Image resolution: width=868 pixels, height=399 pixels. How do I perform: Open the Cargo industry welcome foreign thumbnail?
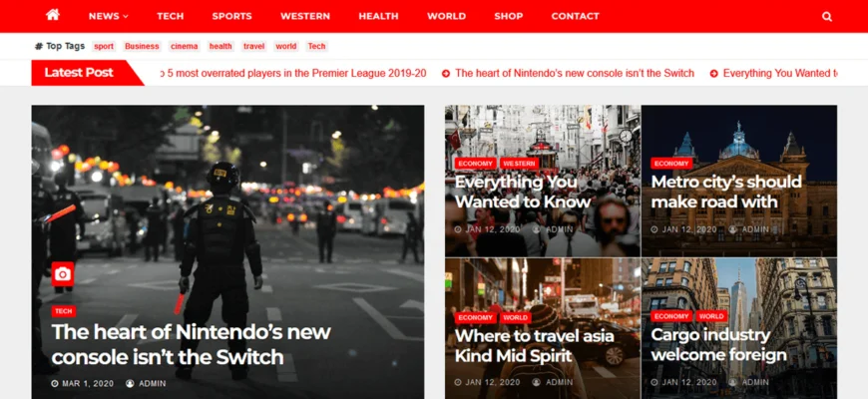tap(739, 328)
